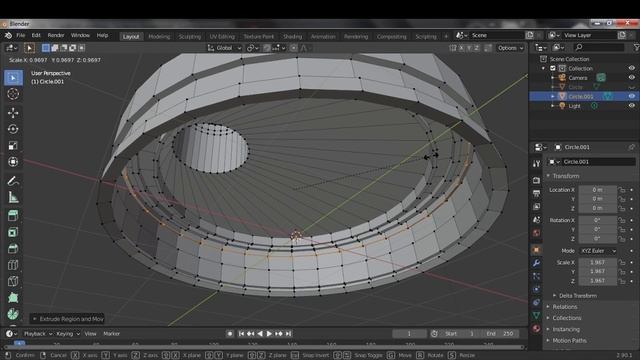Select the Scale tool
This screenshot has width=640, height=360.
point(13,146)
